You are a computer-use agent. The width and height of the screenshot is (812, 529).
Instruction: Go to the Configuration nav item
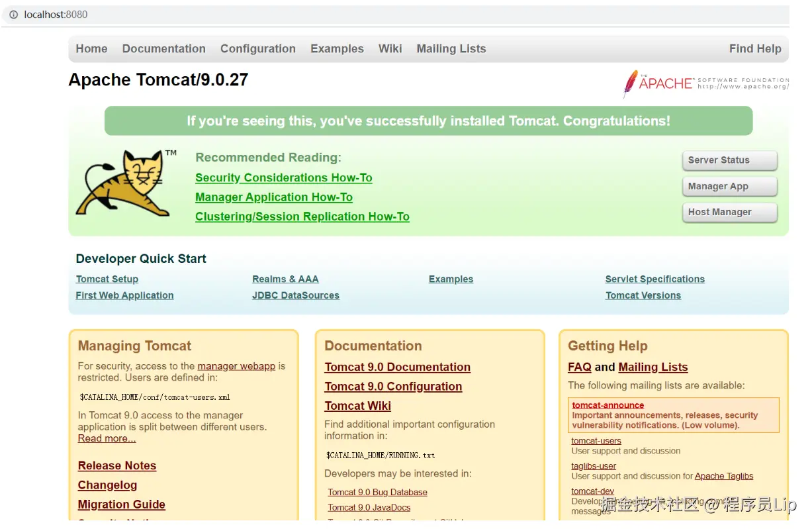pos(258,49)
